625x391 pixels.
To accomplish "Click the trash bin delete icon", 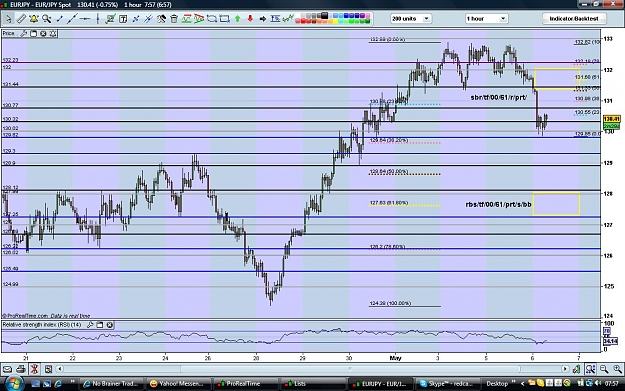I will (174, 19).
